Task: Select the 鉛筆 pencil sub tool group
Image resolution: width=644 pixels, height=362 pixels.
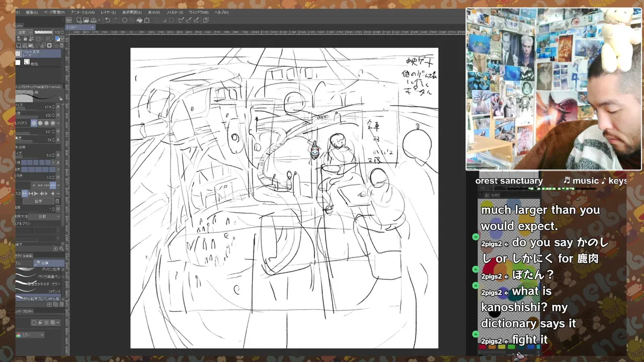Action: (x=49, y=263)
